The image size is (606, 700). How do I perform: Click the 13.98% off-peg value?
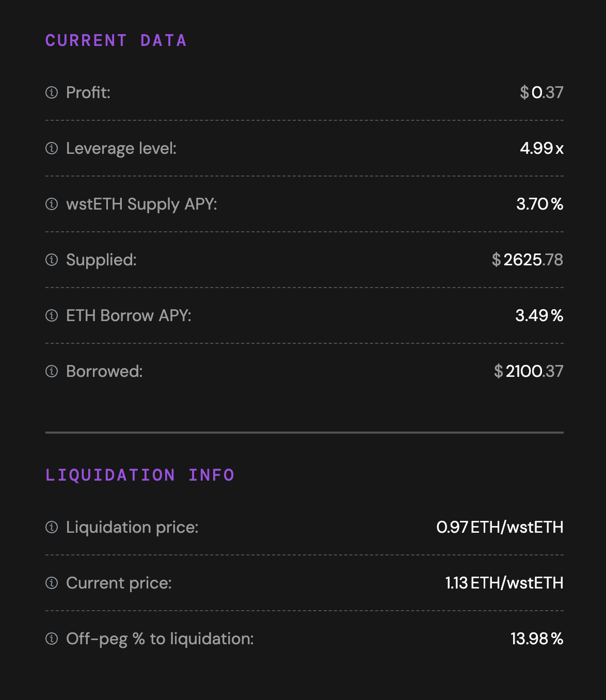click(x=537, y=639)
